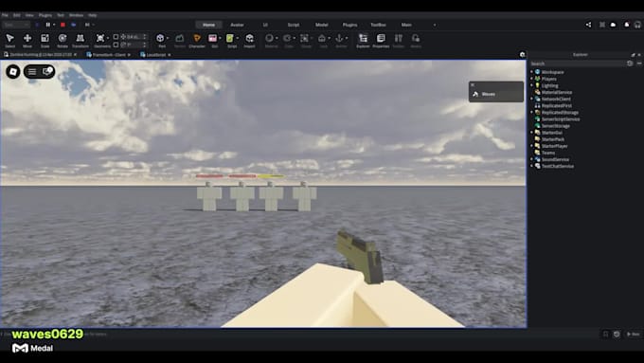Activate the Transform tool
Image resolution: width=644 pixels, height=363 pixels.
(80, 41)
